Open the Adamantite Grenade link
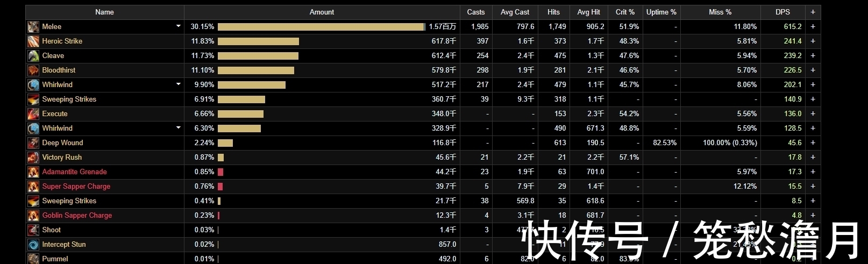The height and width of the screenshot is (264, 868). click(x=74, y=172)
